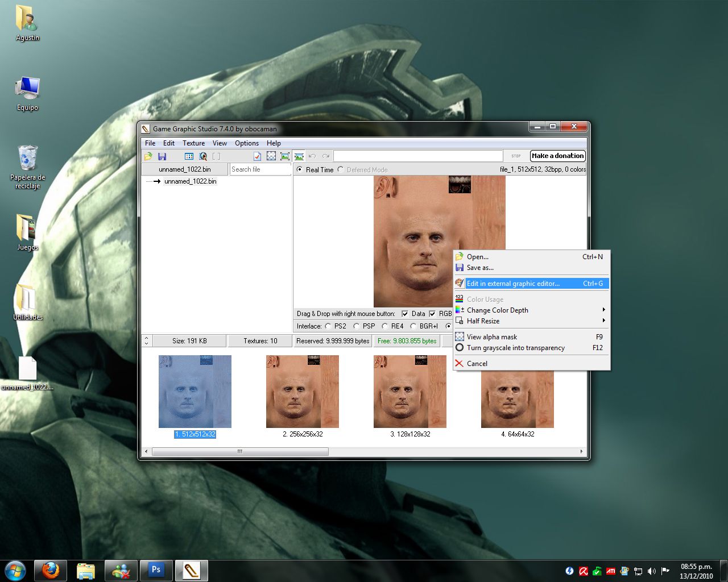Click the Search file input box

tap(260, 169)
